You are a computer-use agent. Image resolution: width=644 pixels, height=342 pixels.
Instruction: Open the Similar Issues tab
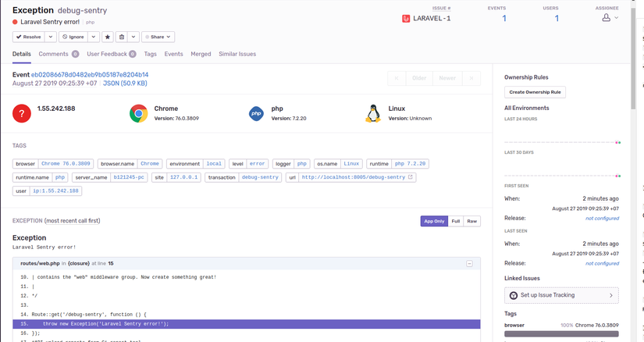237,54
